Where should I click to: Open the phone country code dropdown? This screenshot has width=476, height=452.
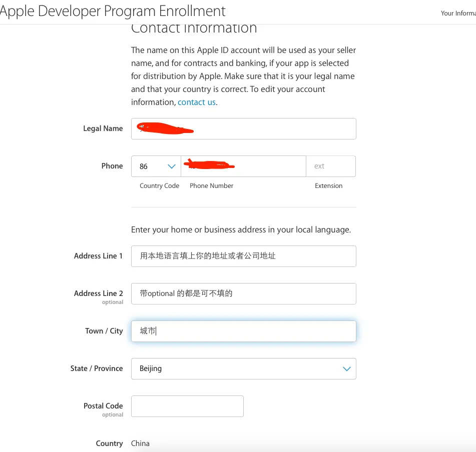(x=156, y=166)
